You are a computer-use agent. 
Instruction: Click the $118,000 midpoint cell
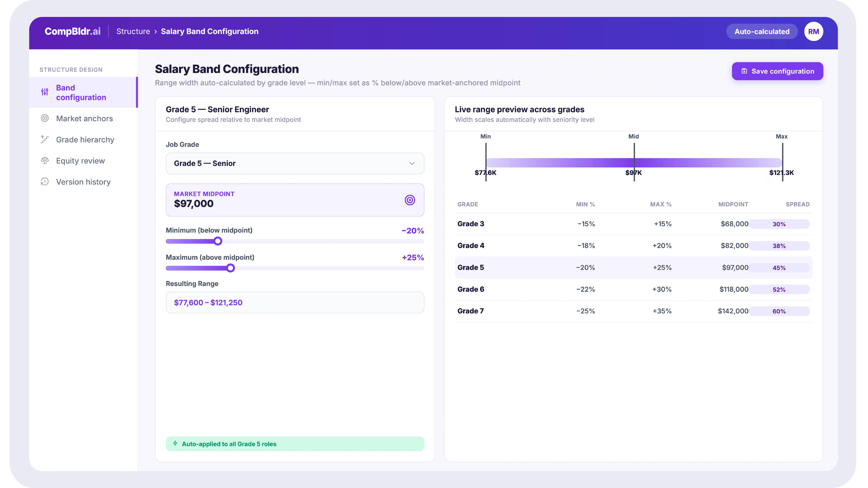(734, 289)
